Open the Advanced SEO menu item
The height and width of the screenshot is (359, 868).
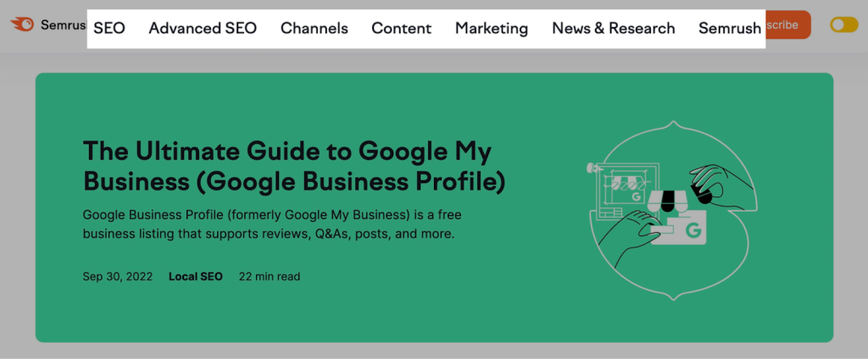tap(203, 28)
